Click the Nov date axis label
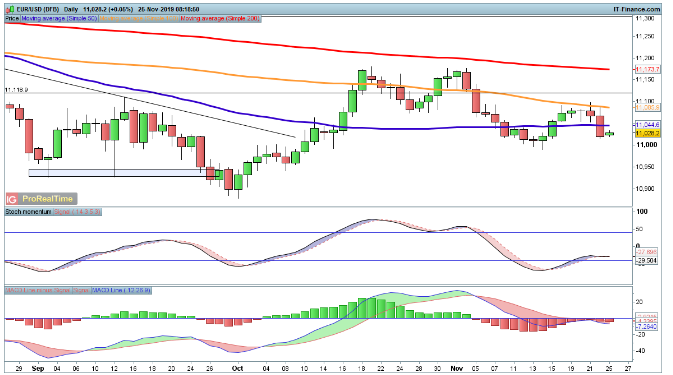This screenshot has height=375, width=673. pyautogui.click(x=457, y=369)
